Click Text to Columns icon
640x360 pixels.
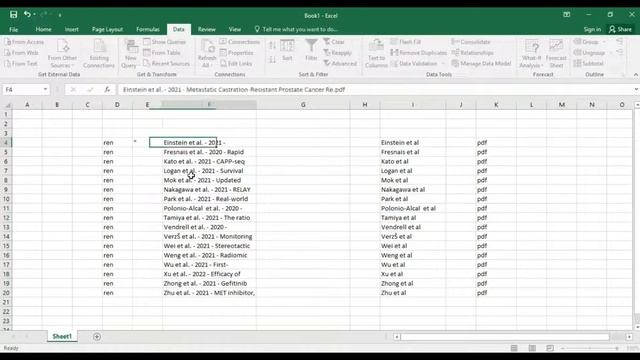(376, 53)
